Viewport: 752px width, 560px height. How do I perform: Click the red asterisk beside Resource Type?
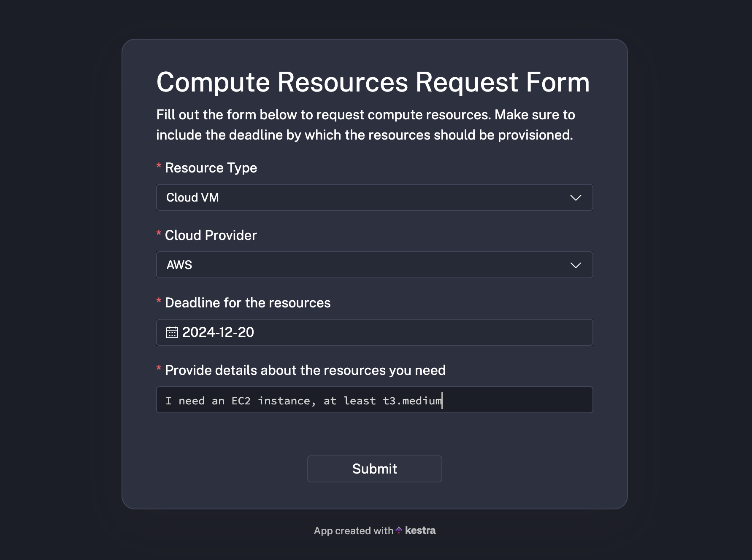pos(159,166)
